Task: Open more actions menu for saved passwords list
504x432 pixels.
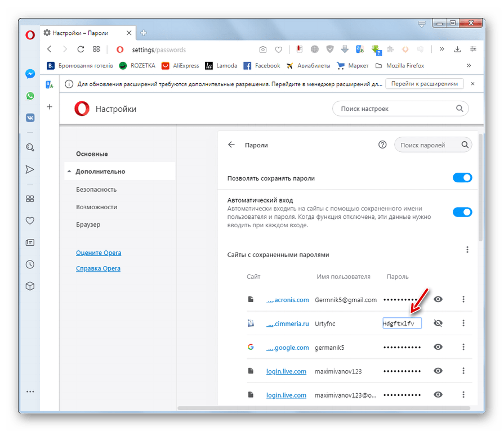Action: point(466,250)
